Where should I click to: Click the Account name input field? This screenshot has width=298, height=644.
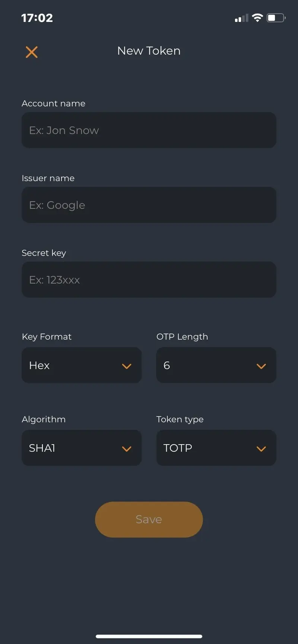click(149, 130)
